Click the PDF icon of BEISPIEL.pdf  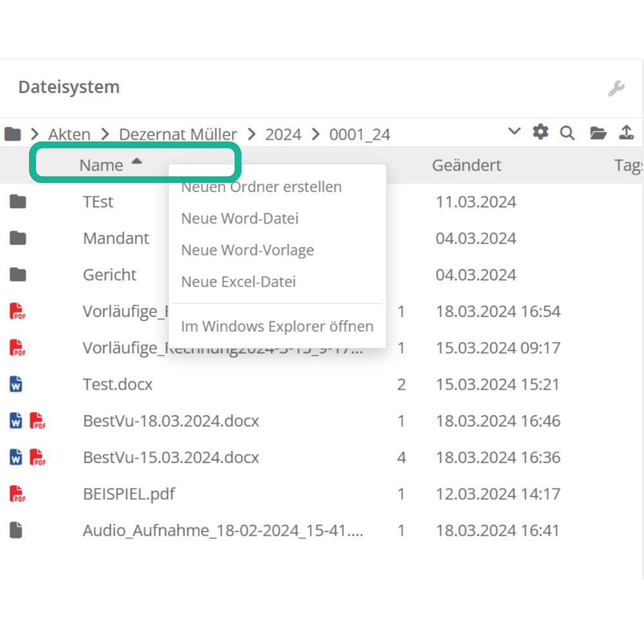[x=17, y=494]
